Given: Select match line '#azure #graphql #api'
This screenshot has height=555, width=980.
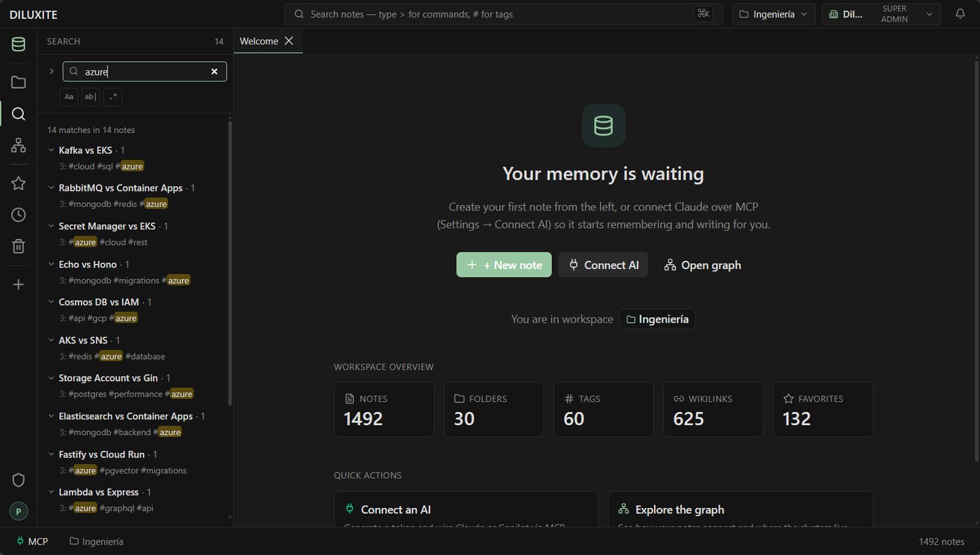Looking at the screenshot, I should pyautogui.click(x=106, y=508).
